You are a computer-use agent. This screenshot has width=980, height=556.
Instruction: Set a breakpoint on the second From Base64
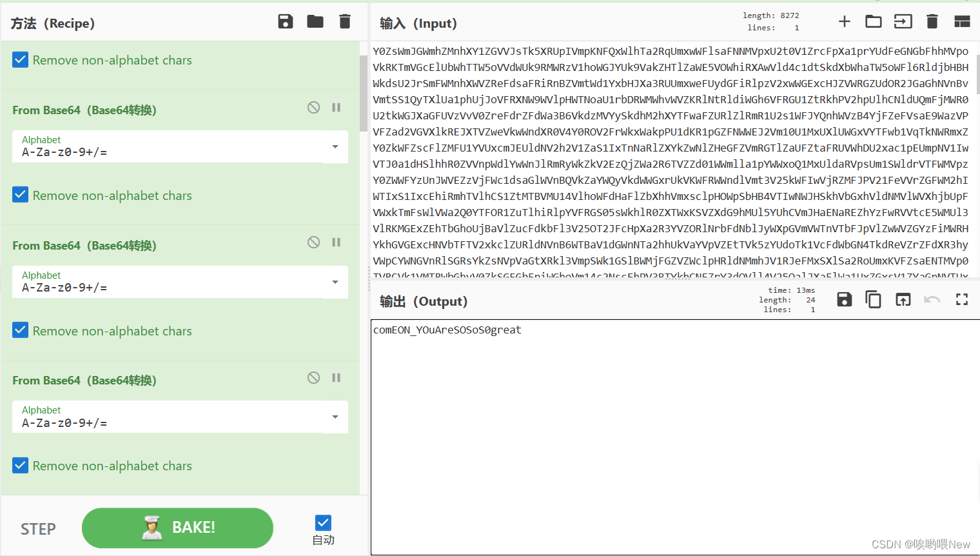click(x=336, y=243)
